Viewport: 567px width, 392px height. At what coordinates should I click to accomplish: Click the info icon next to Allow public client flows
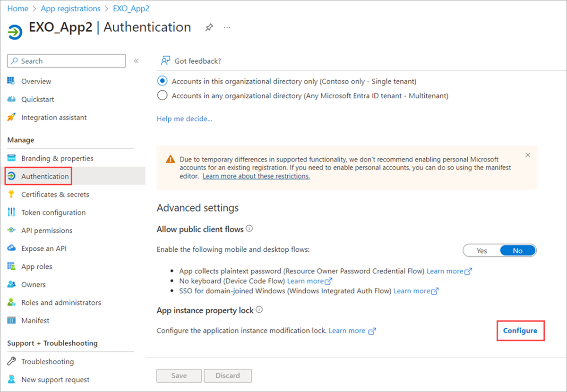point(249,229)
